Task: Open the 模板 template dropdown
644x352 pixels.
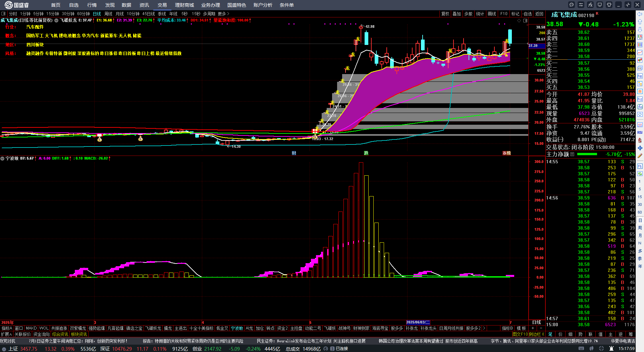Action: click(x=521, y=328)
